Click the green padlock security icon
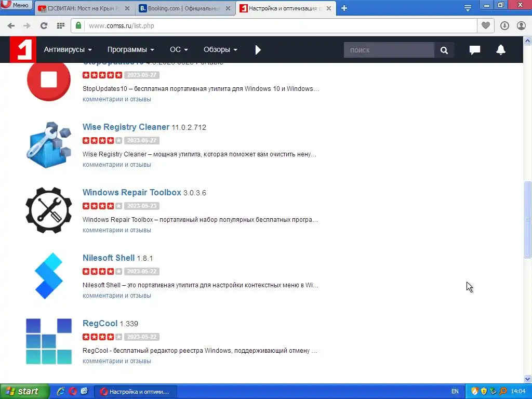The image size is (532, 399). tap(78, 25)
